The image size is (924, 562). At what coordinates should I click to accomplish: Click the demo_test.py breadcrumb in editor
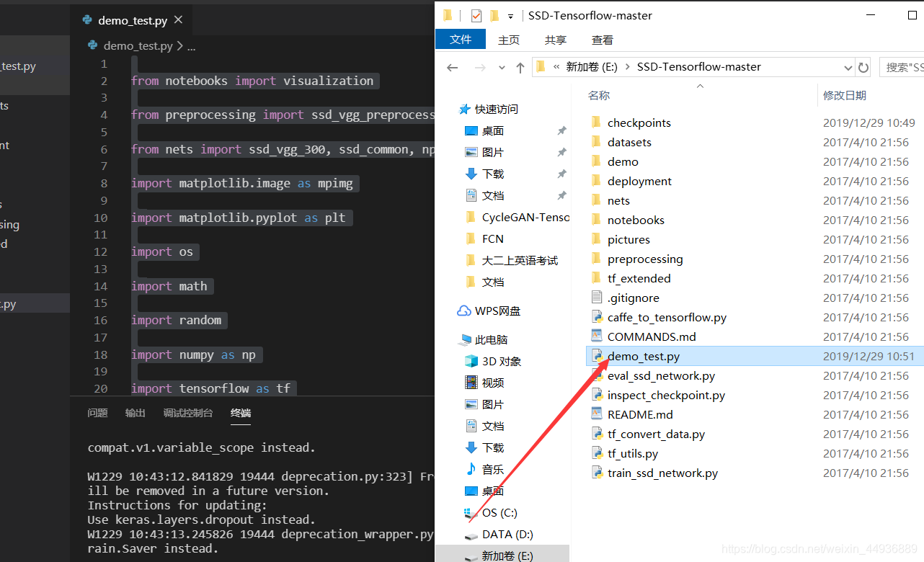point(138,45)
